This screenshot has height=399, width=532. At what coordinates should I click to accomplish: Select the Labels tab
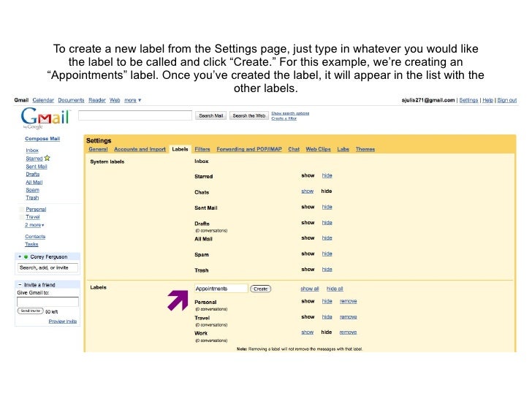[180, 149]
